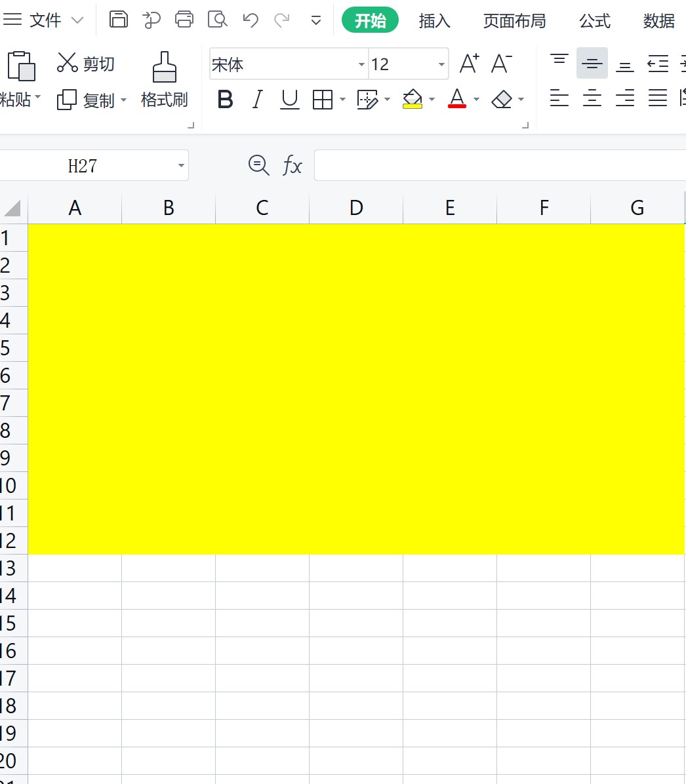The image size is (686, 784).
Task: Apply yellow fill color bucket
Action: point(413,99)
